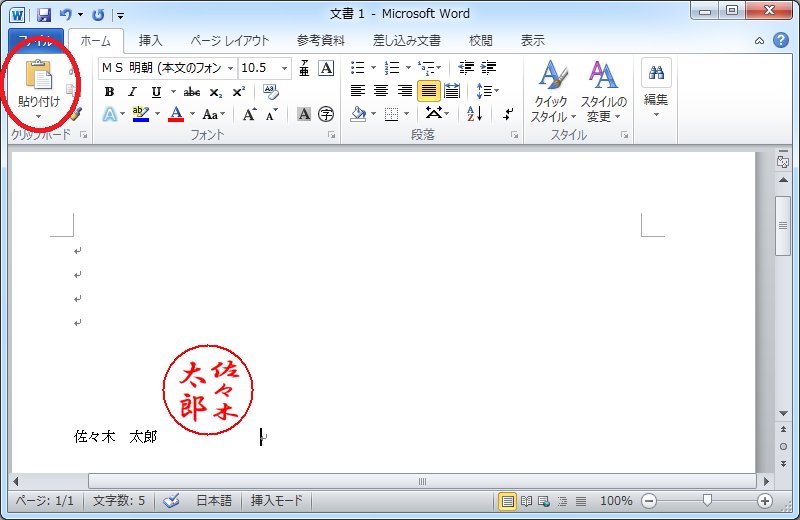
Task: Open the font size 10.5 dropdown
Action: click(x=285, y=68)
